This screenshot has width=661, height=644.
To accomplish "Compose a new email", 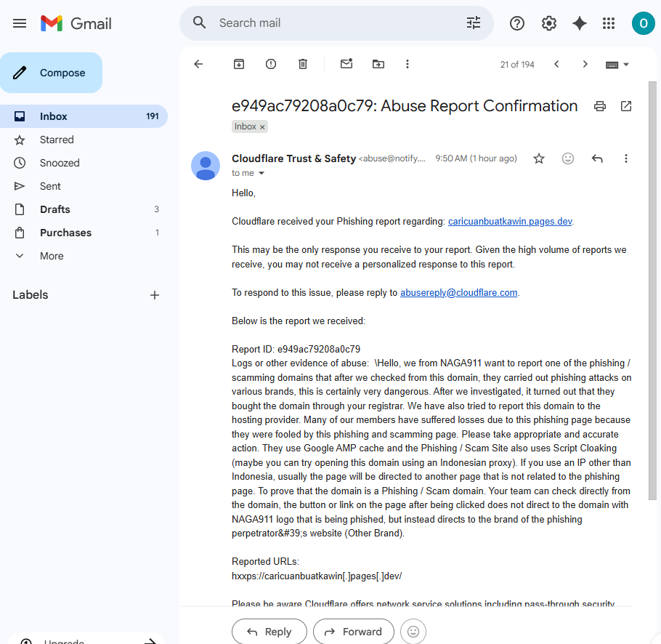I will coord(51,73).
